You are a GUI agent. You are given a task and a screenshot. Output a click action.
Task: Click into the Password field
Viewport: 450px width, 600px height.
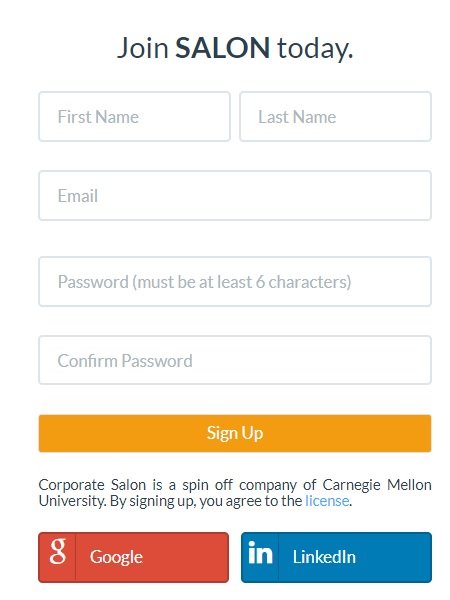(235, 282)
